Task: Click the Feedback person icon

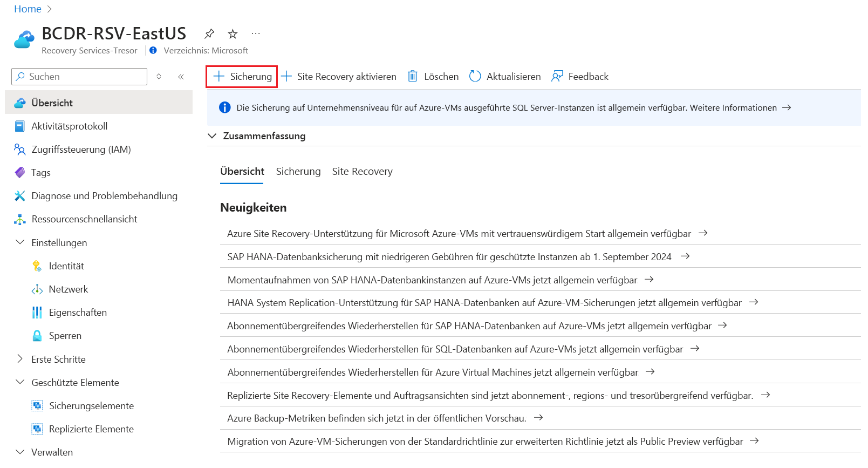Action: tap(557, 76)
